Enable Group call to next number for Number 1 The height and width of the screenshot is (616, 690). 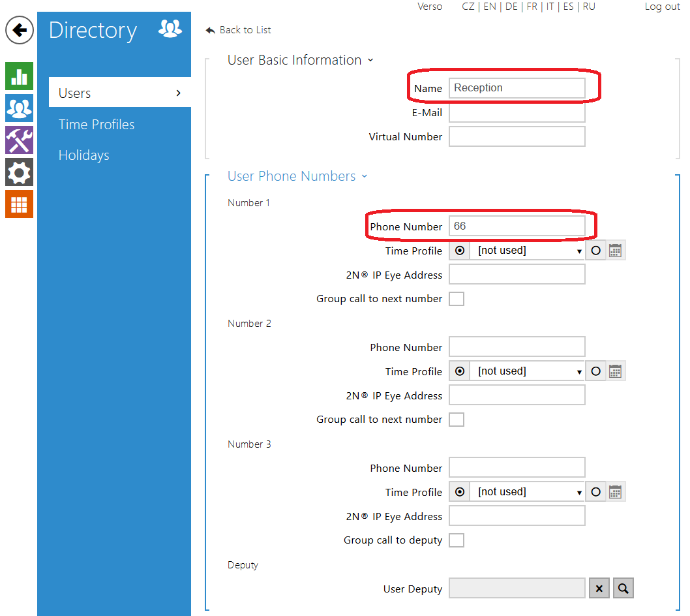(x=457, y=299)
